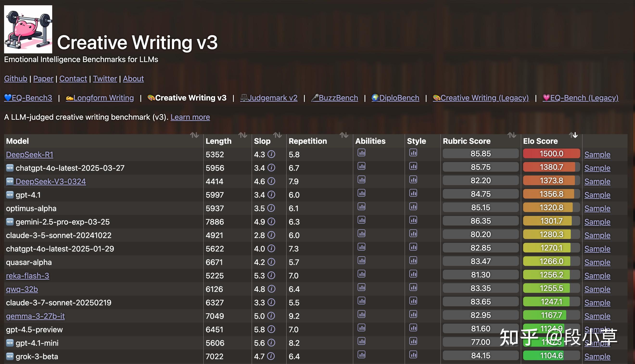Click the Slop info icon for grok-3-beta

[271, 356]
